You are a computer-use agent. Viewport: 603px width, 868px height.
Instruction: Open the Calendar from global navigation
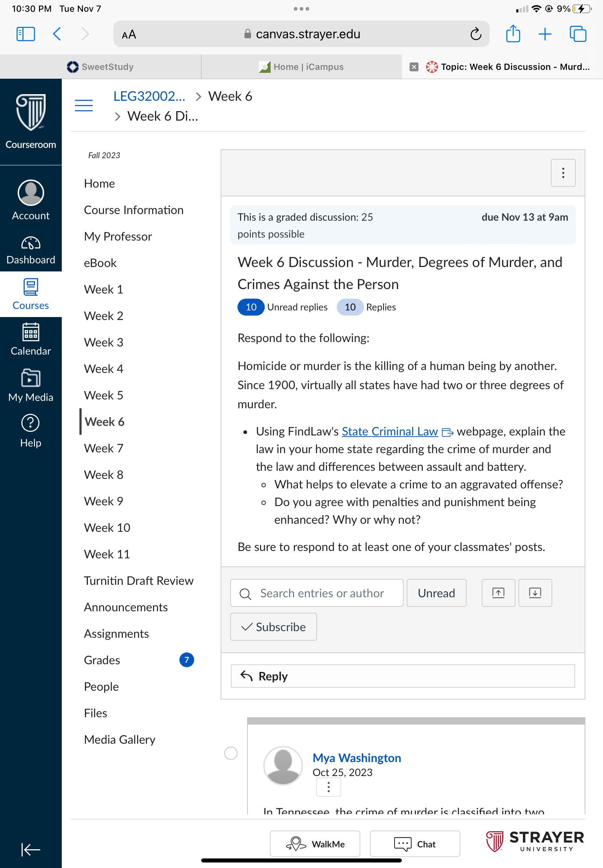point(31,339)
